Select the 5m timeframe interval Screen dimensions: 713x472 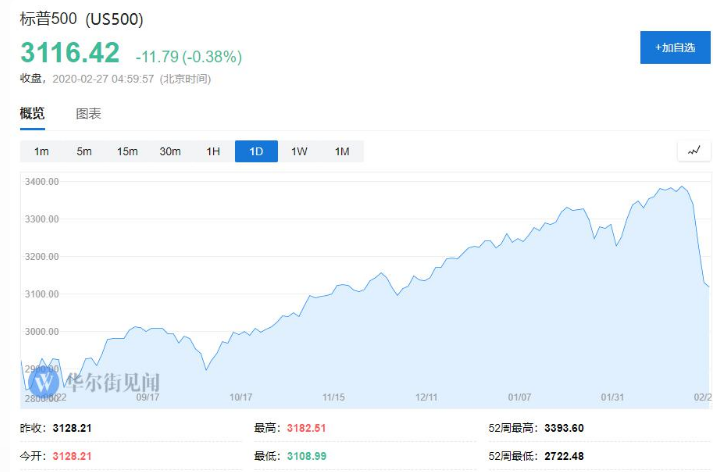pos(84,151)
